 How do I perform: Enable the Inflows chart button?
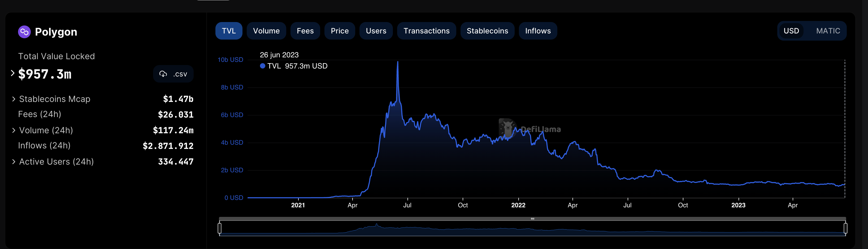(538, 31)
